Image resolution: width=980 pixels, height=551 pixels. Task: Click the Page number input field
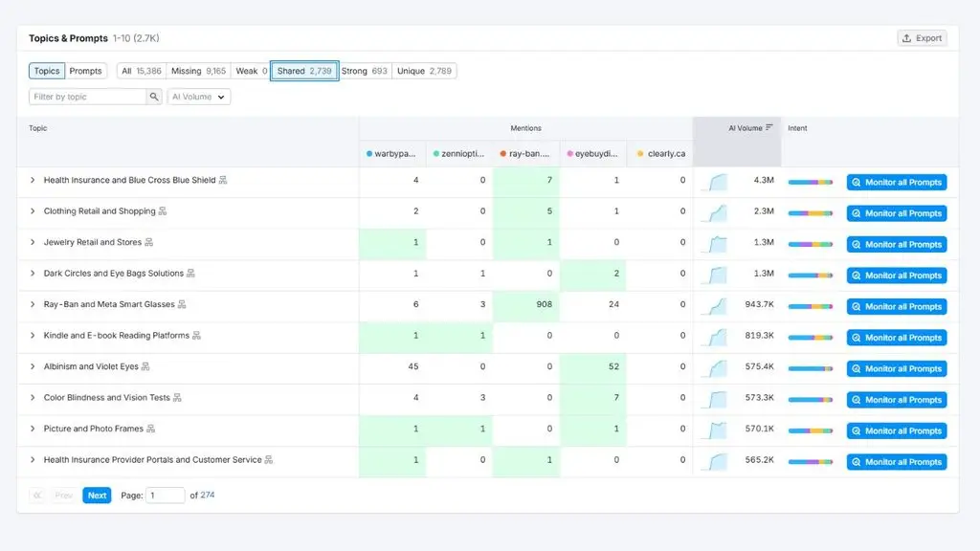[165, 496]
